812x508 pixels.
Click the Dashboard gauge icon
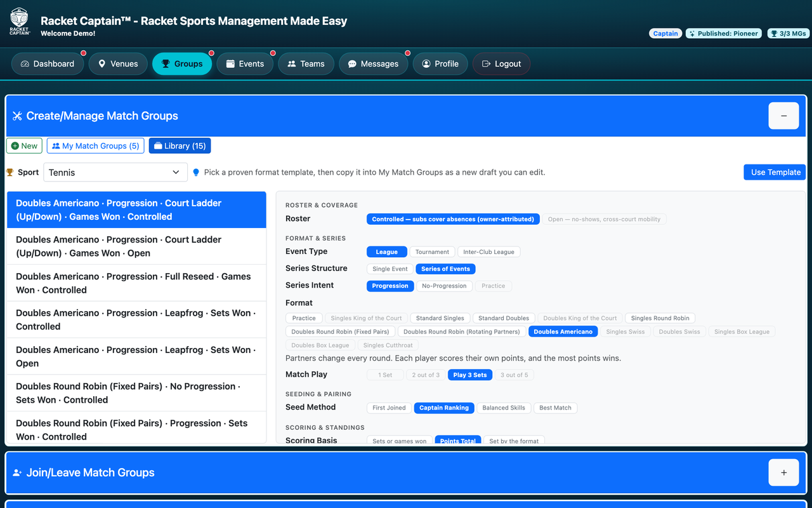(x=25, y=63)
